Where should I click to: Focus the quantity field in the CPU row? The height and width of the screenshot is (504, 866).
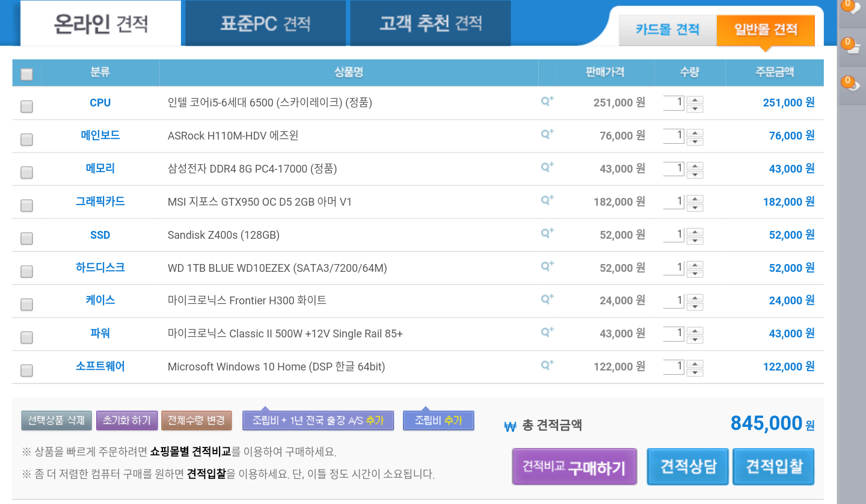click(674, 103)
